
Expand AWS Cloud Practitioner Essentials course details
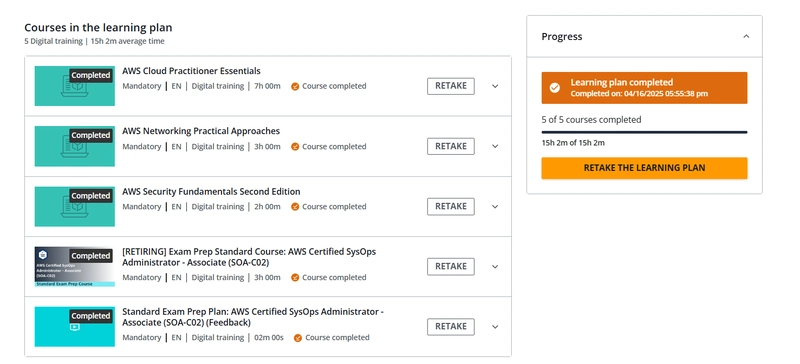pyautogui.click(x=495, y=86)
